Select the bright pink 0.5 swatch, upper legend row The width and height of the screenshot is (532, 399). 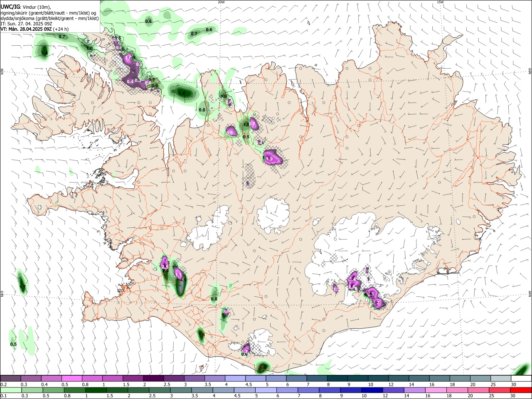(71, 379)
